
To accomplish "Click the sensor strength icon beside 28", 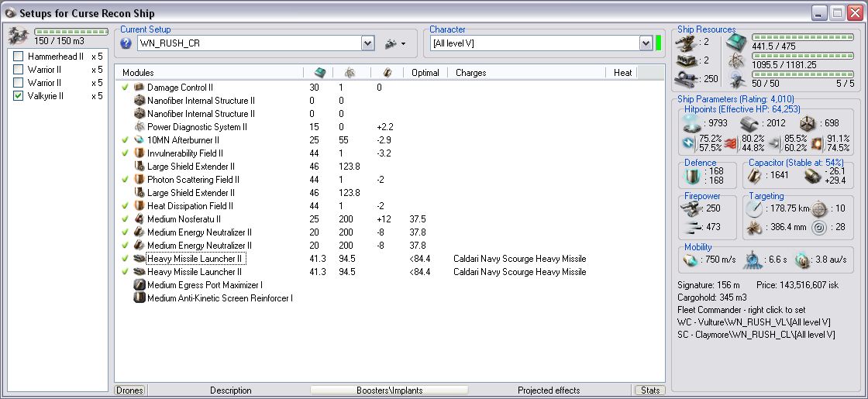I will (819, 227).
